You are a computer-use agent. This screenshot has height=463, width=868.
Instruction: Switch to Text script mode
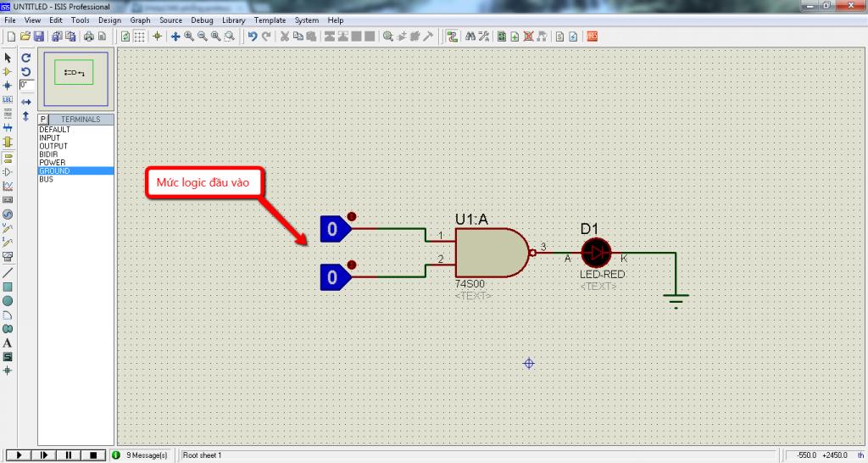[8, 114]
